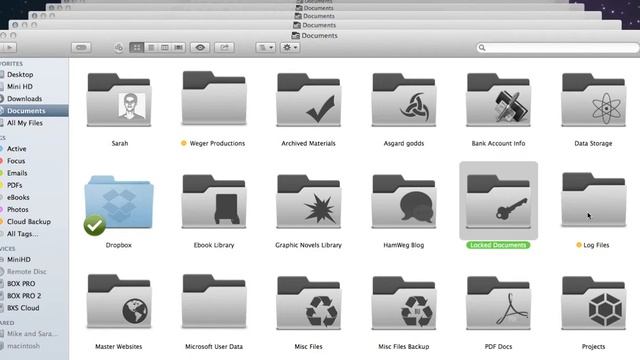
Task: Filter by the Active tag
Action: [x=16, y=149]
